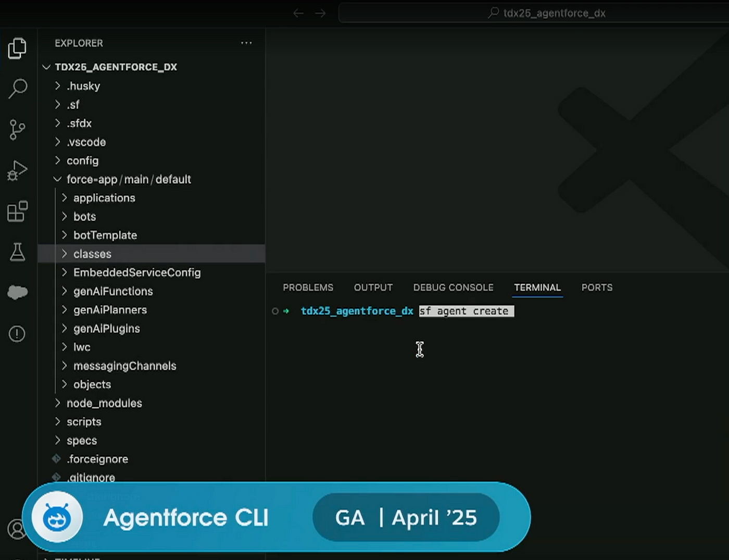Screen dimensions: 729x560
Task: Switch to the Ports tab
Action: click(597, 288)
